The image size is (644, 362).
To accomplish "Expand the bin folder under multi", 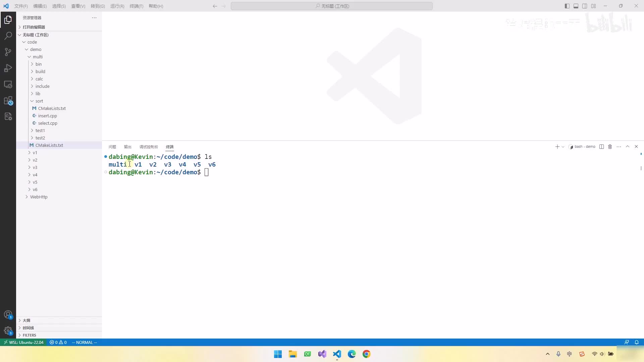I will click(x=38, y=64).
